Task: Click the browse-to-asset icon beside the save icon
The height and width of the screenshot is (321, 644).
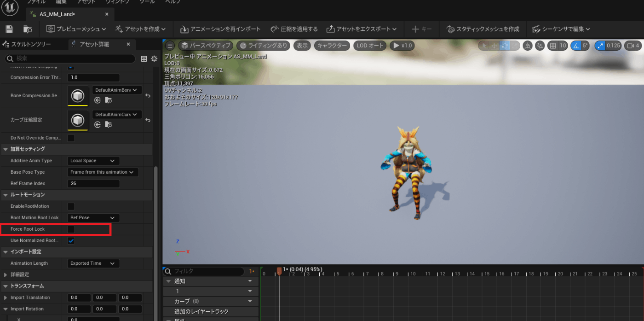Action: (28, 29)
